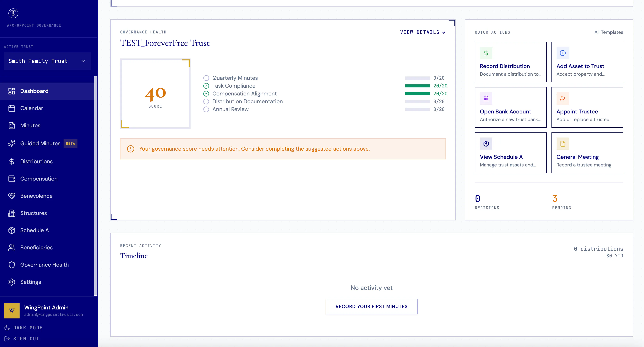Open Compensation section

(x=47, y=179)
